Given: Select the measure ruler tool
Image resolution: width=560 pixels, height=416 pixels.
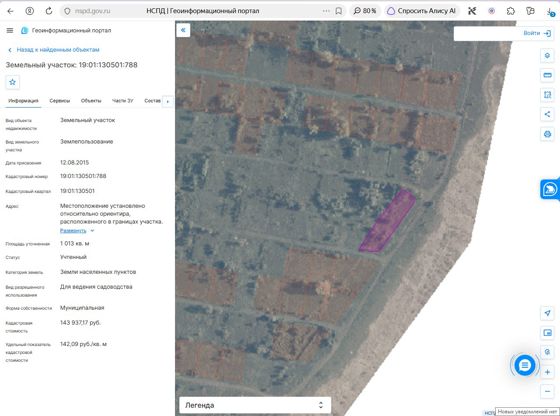Looking at the screenshot, I should [x=547, y=75].
